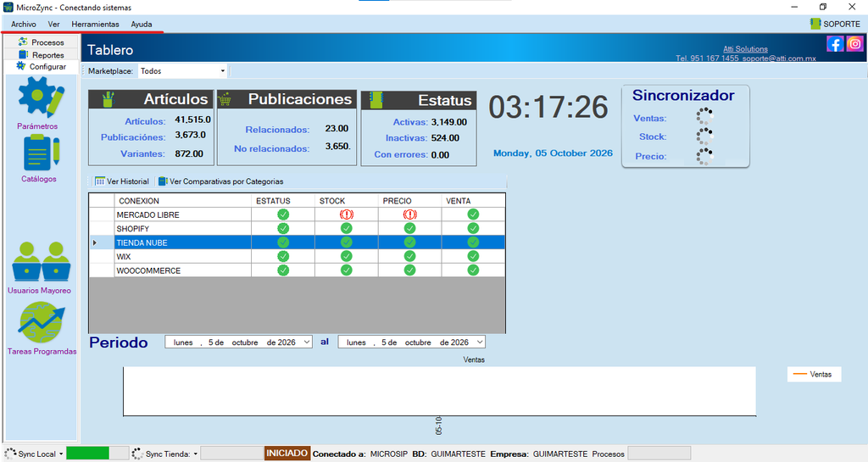Image resolution: width=868 pixels, height=462 pixels.
Task: Click the SOPORTE button label
Action: coord(842,24)
